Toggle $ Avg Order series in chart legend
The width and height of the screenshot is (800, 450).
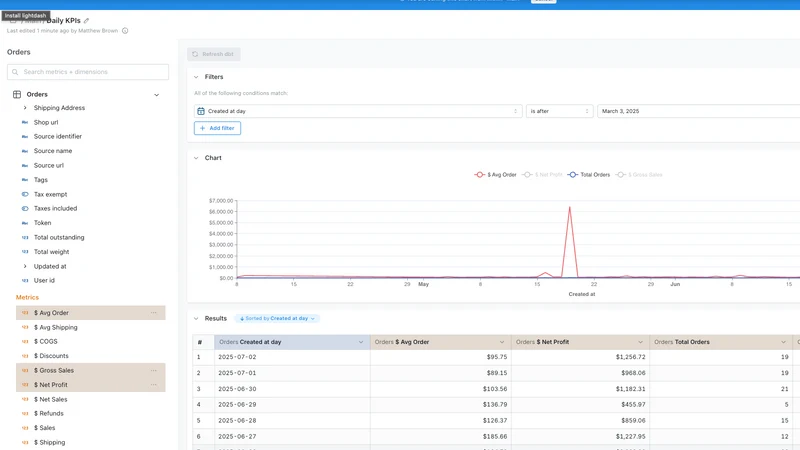(495, 174)
